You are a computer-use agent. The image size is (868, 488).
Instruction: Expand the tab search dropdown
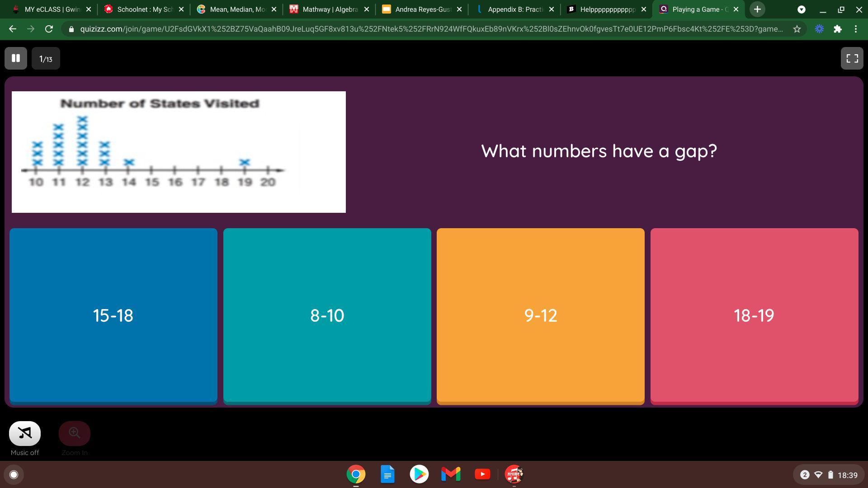tap(801, 9)
